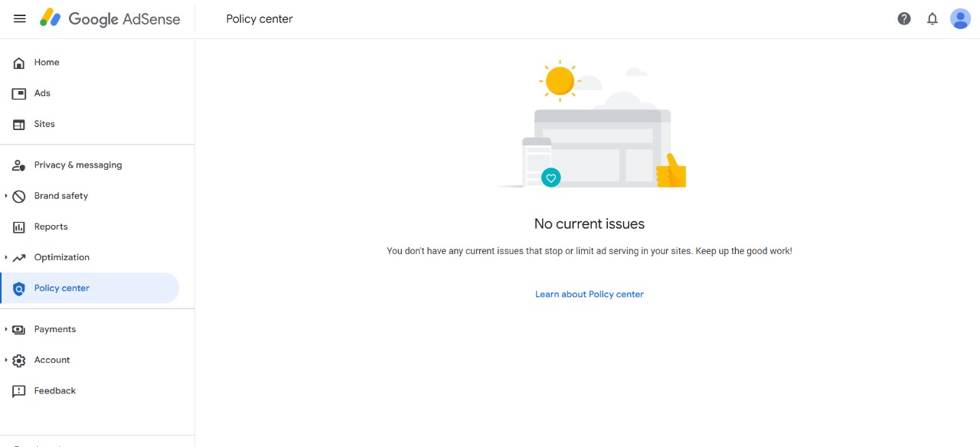Click the Policy center shield icon

[x=19, y=289]
